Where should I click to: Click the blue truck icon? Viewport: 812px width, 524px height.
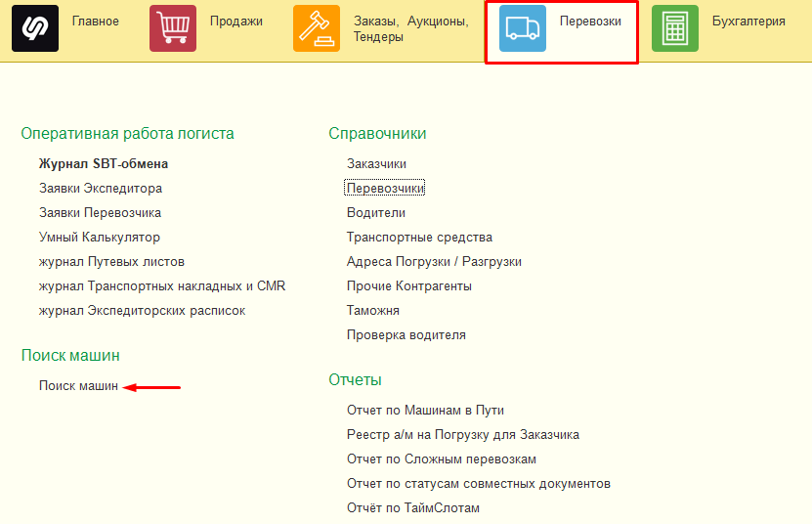[523, 28]
